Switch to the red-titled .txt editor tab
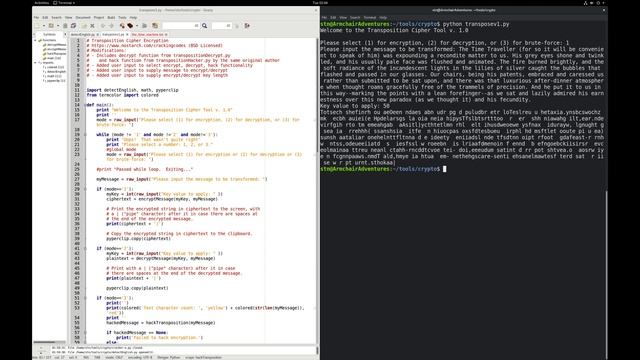 [x=147, y=35]
